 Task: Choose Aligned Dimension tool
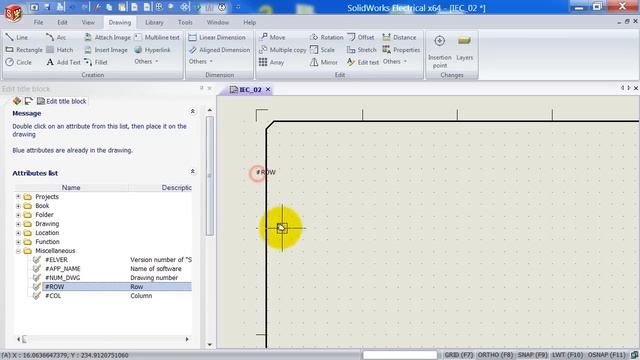pyautogui.click(x=219, y=50)
